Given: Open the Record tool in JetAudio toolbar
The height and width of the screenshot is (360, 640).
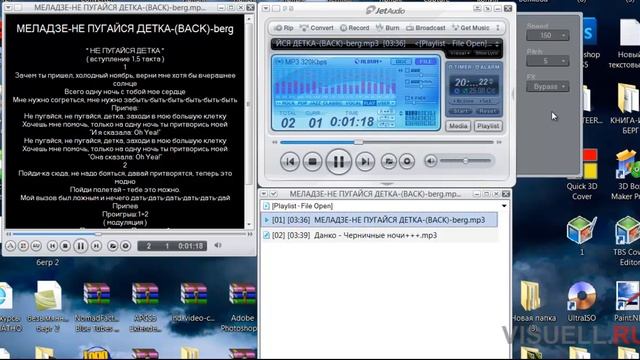Looking at the screenshot, I should click(x=355, y=28).
